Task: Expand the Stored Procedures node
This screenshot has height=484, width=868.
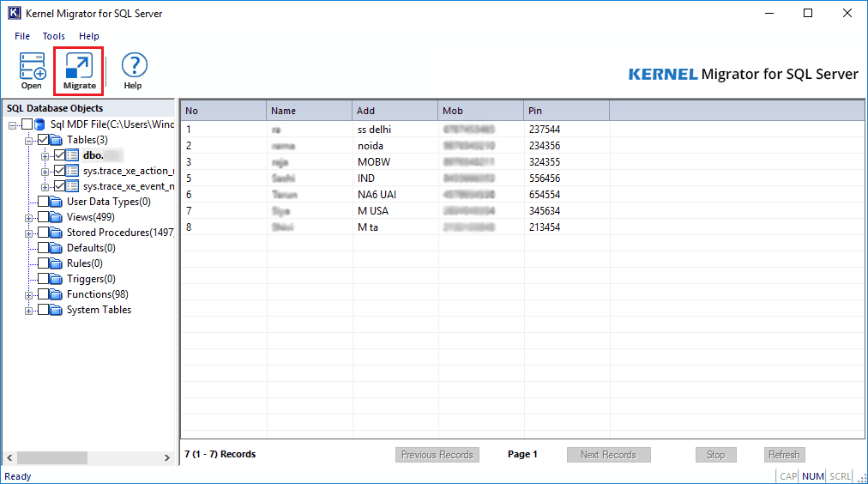Action: click(29, 233)
